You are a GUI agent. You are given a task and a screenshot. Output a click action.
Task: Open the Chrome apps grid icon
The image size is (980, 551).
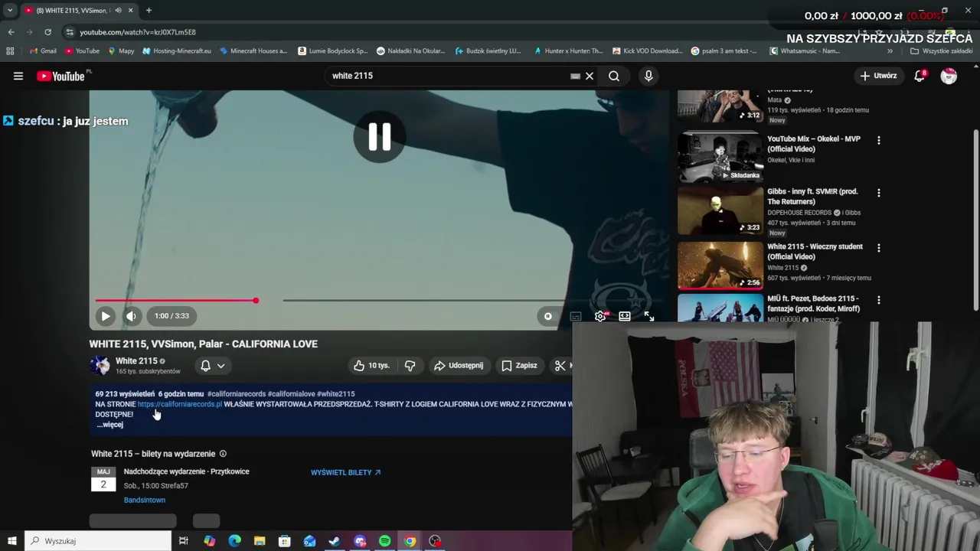10,51
